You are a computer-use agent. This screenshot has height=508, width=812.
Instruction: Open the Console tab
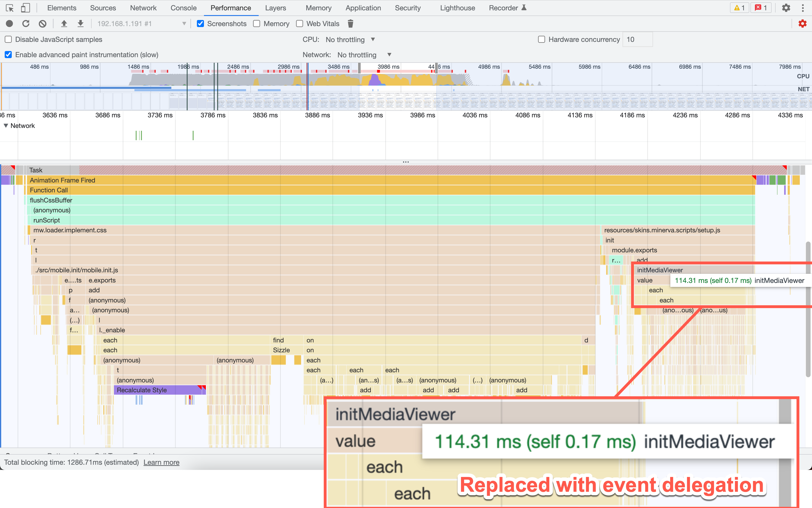click(183, 8)
